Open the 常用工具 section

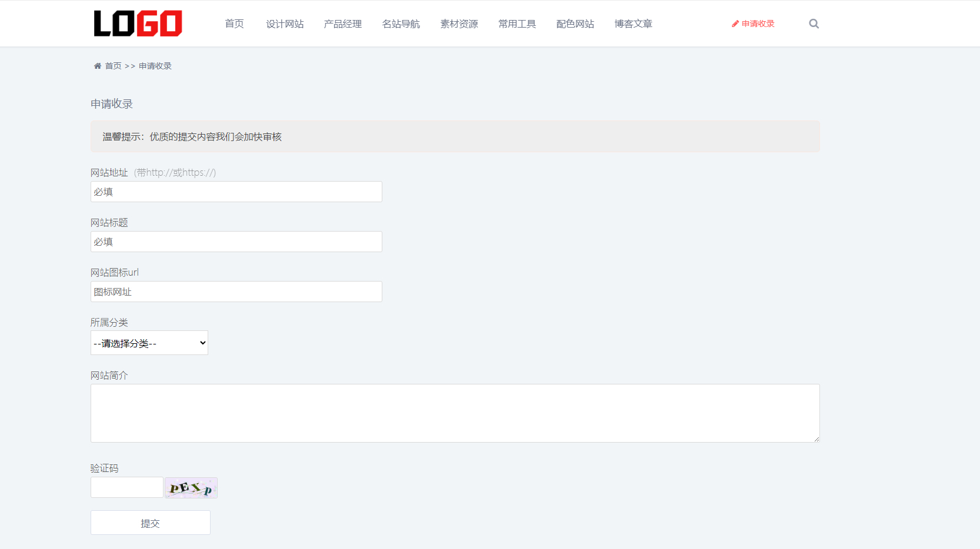[x=516, y=24]
